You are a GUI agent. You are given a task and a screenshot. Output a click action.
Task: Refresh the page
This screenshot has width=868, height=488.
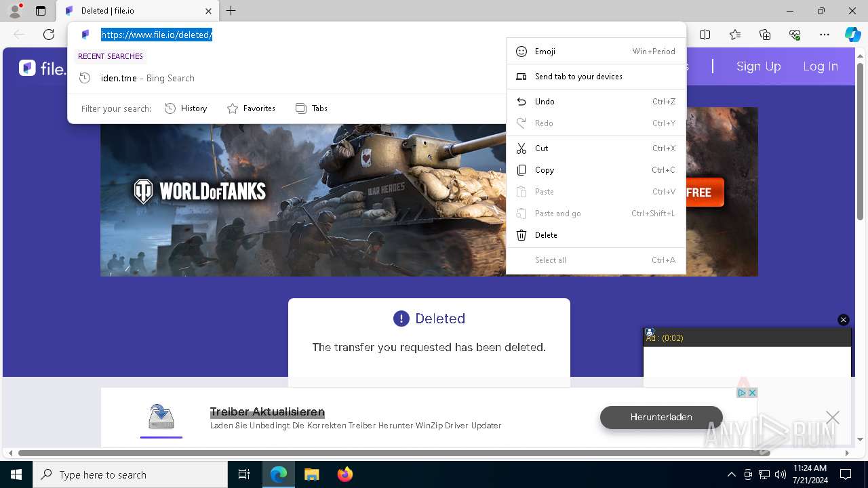tap(49, 35)
